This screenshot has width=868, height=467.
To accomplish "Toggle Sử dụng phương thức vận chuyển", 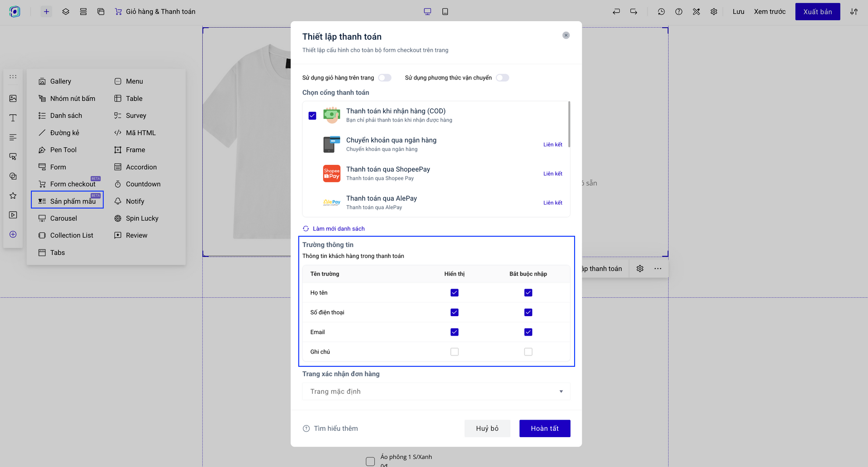I will pyautogui.click(x=502, y=78).
